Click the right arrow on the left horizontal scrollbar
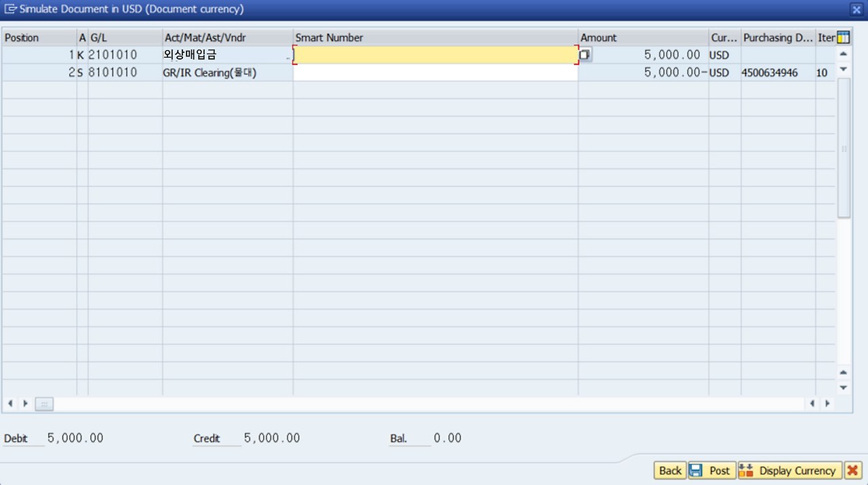868x485 pixels. coord(26,404)
